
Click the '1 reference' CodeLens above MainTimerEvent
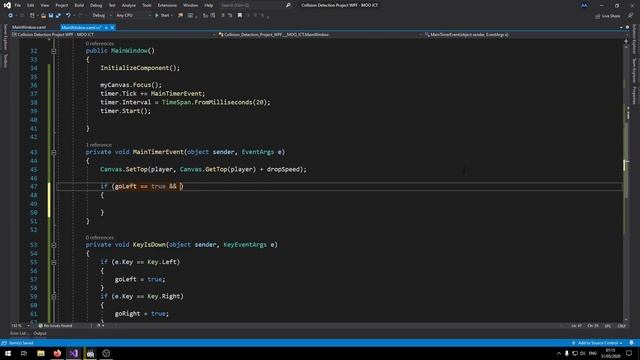98,145
